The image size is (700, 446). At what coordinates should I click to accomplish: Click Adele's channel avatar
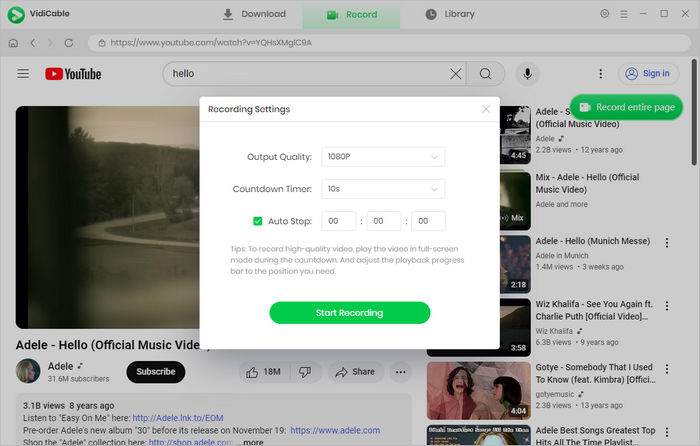[28, 371]
